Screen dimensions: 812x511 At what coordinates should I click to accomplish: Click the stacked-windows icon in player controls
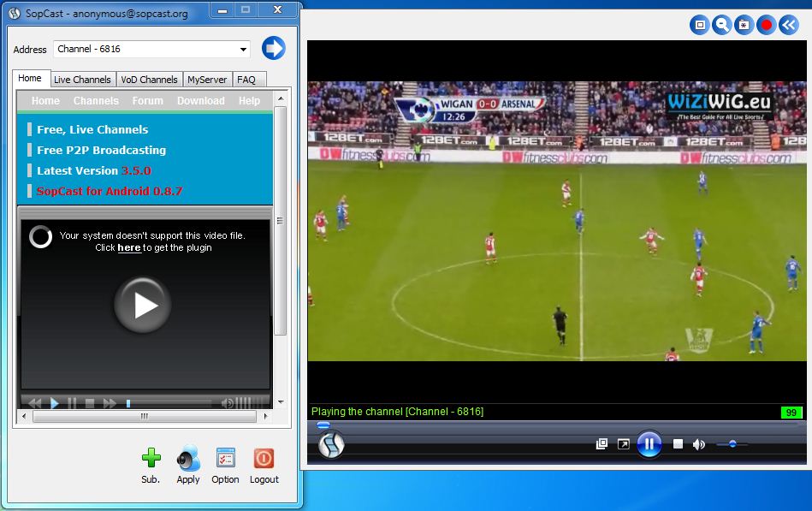pos(602,444)
